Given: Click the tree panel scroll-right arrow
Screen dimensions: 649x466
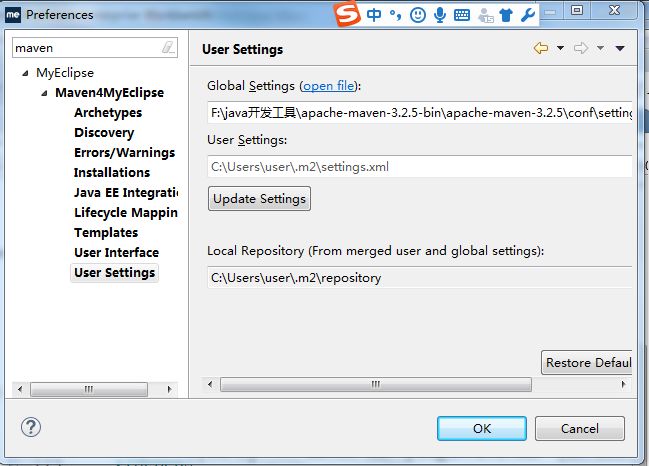Looking at the screenshot, I should click(x=169, y=389).
